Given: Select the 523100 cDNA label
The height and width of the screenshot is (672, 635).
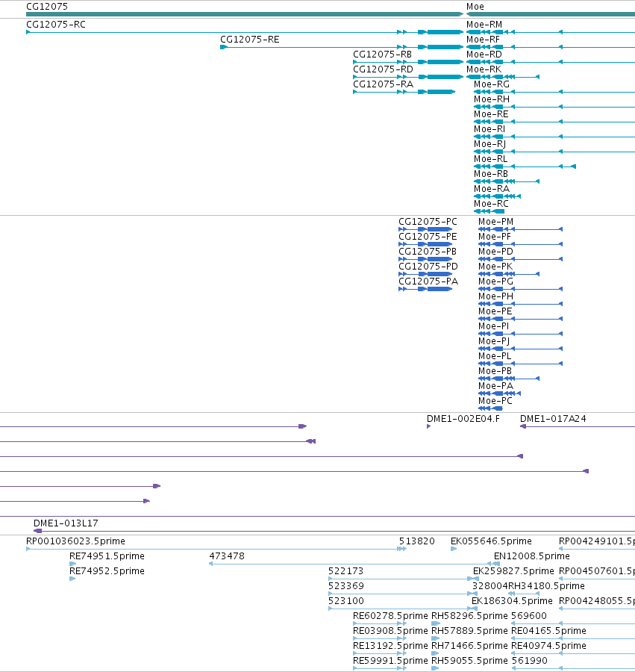Looking at the screenshot, I should (x=346, y=601).
